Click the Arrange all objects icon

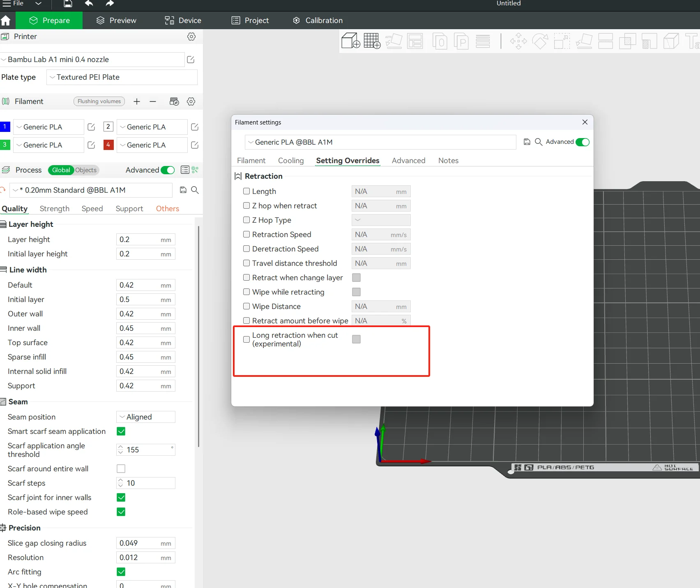pos(415,41)
